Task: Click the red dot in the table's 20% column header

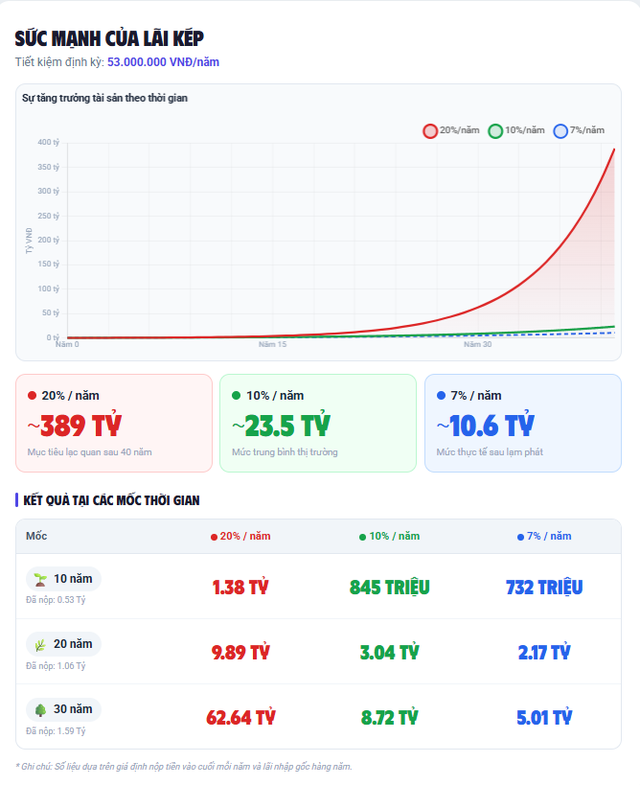Action: 214,537
